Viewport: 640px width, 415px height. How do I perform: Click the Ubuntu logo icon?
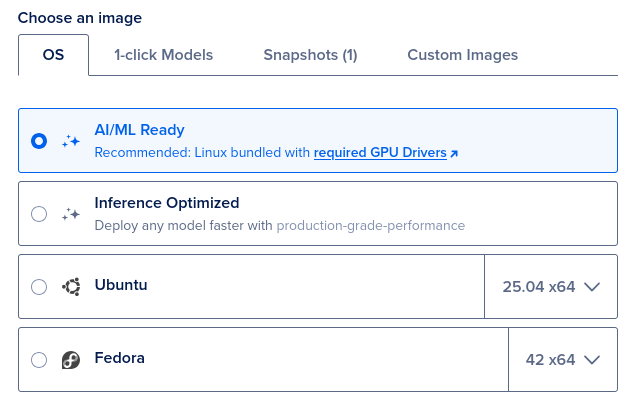pos(71,286)
